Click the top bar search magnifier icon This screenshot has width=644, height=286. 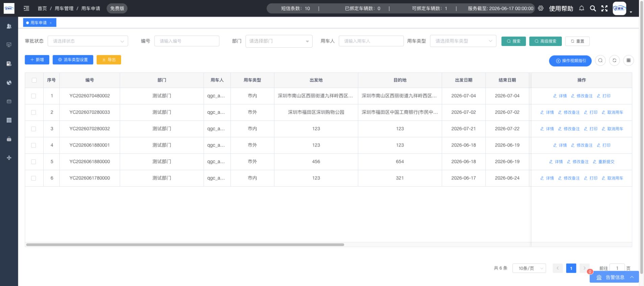coord(593,8)
